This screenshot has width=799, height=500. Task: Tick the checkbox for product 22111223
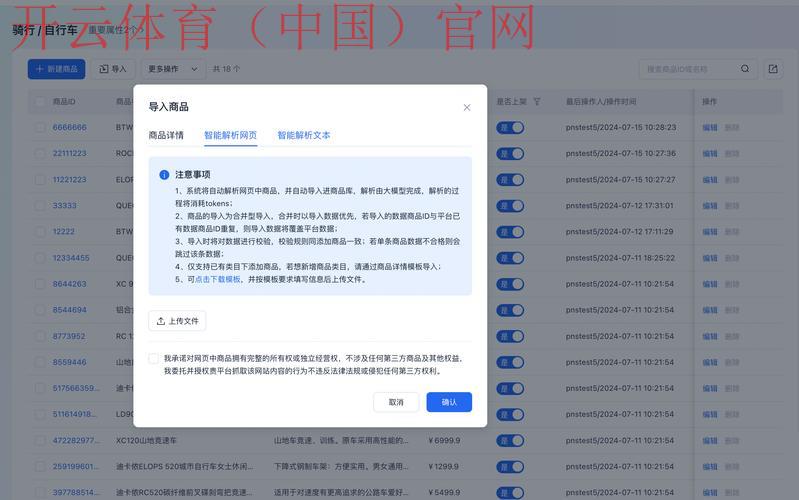(x=40, y=153)
